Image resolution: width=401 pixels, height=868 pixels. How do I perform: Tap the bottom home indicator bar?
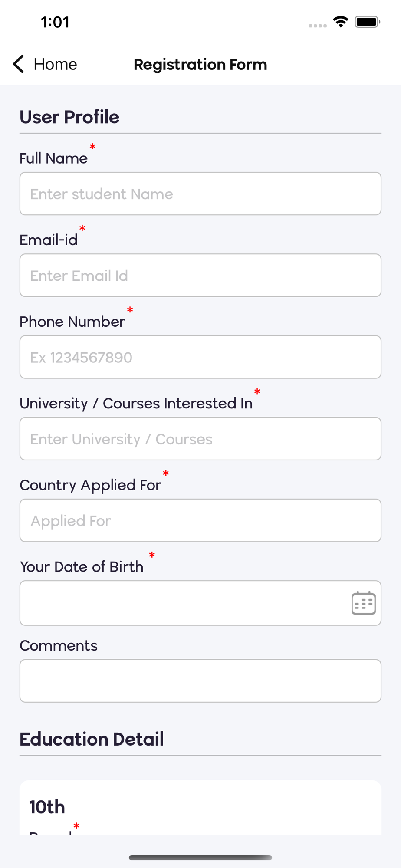pos(200,858)
